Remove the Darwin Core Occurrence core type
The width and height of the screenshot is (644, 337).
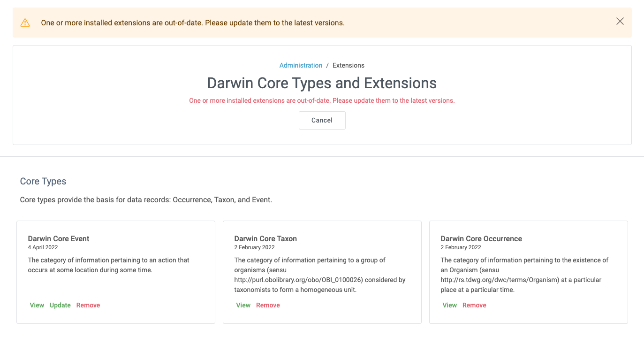click(x=474, y=305)
